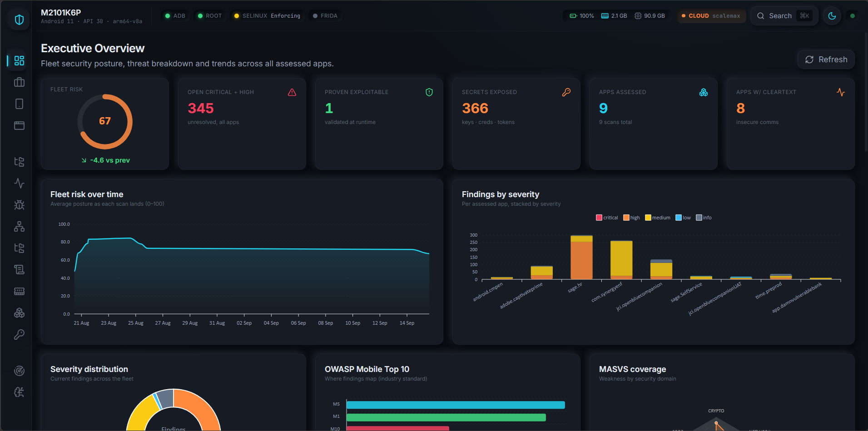Click the MASVS coverage heading
Viewport: 868px width, 431px height.
click(632, 369)
